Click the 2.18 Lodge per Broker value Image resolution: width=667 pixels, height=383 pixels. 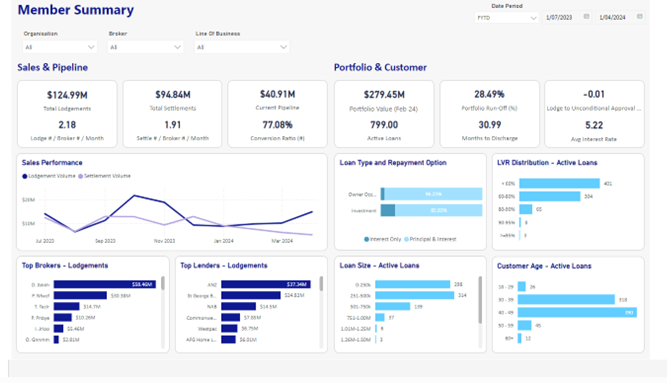[67, 125]
